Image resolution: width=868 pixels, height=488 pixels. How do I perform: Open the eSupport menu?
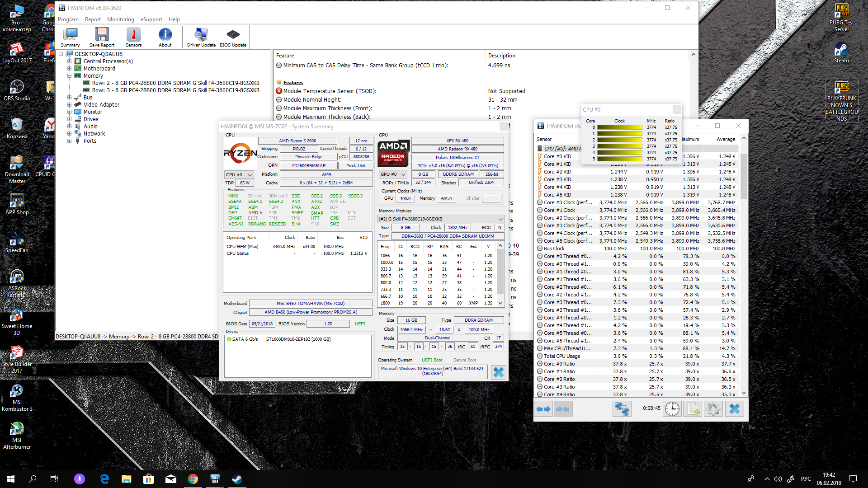[151, 19]
